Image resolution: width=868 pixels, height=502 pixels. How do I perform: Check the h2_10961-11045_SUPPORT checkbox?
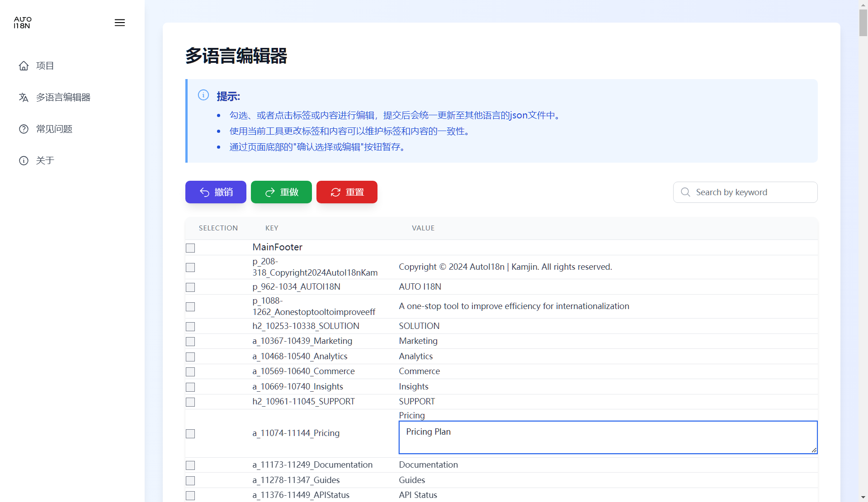click(190, 402)
